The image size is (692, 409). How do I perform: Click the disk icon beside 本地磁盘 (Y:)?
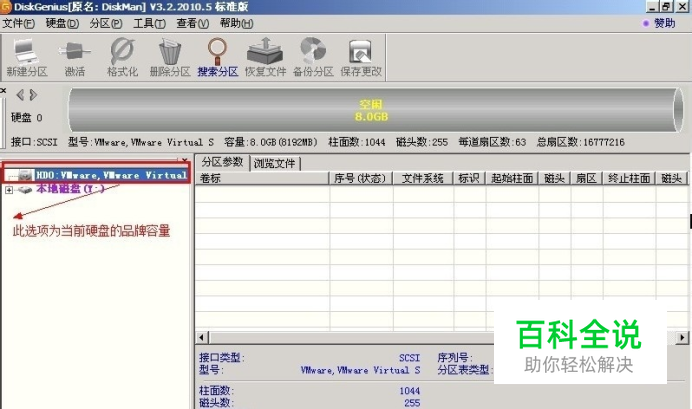(25, 190)
